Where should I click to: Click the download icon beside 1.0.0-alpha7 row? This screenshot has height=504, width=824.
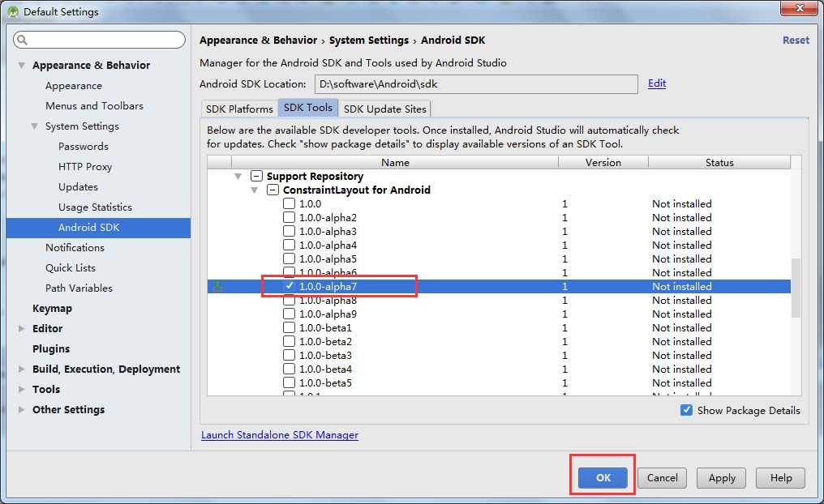point(217,286)
